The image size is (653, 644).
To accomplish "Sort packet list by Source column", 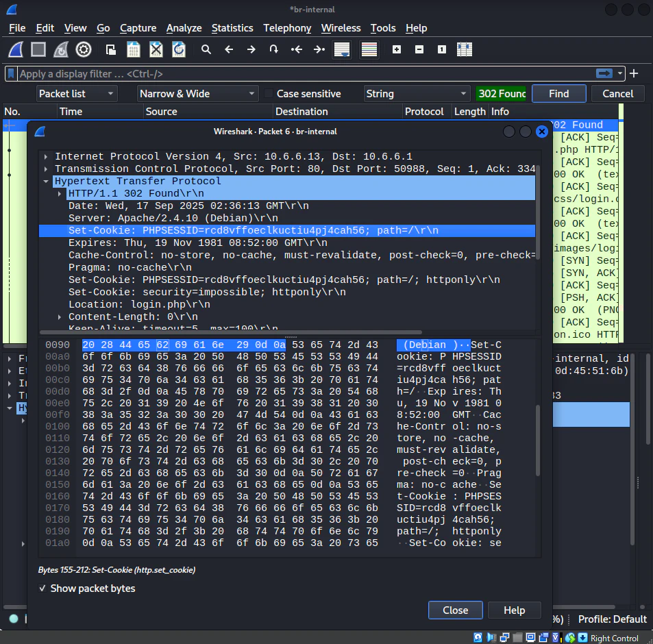I will 208,112.
